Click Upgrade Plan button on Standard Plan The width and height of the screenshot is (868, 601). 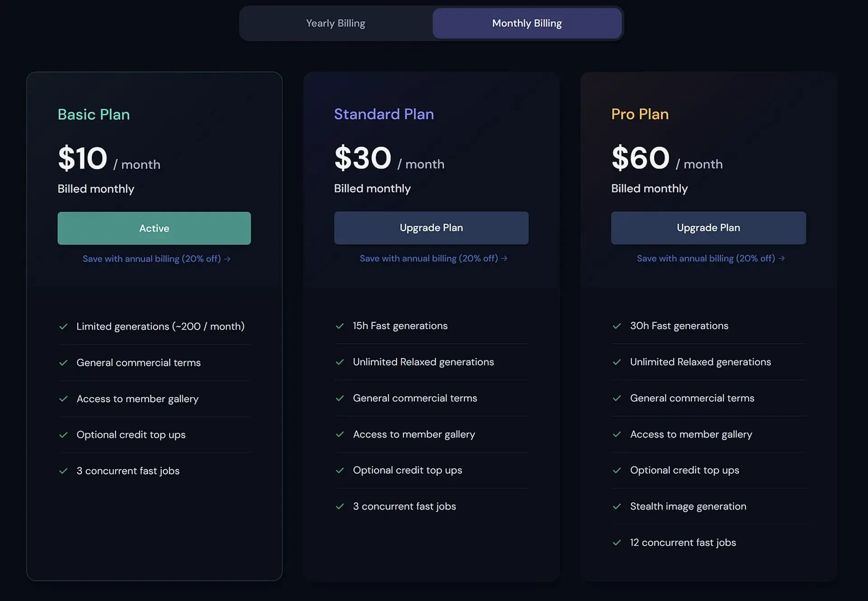pyautogui.click(x=431, y=227)
